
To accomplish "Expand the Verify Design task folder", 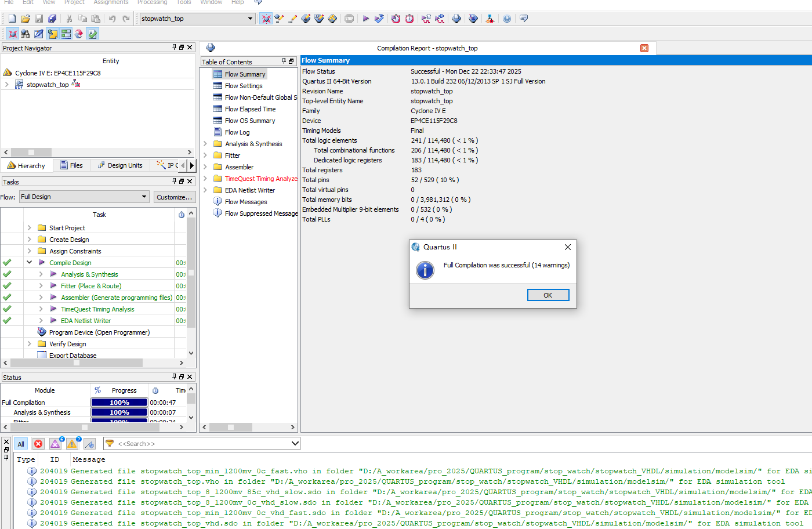I will [30, 343].
